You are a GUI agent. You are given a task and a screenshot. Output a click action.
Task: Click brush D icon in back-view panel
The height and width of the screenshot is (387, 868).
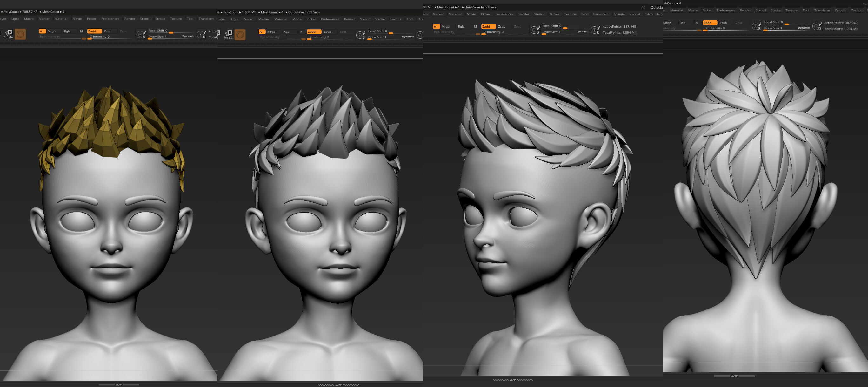[817, 26]
